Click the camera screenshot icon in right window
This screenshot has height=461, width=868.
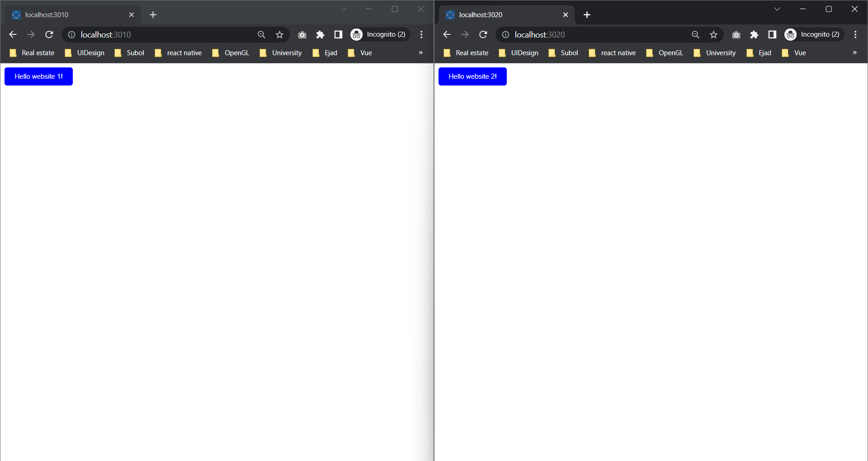736,34
